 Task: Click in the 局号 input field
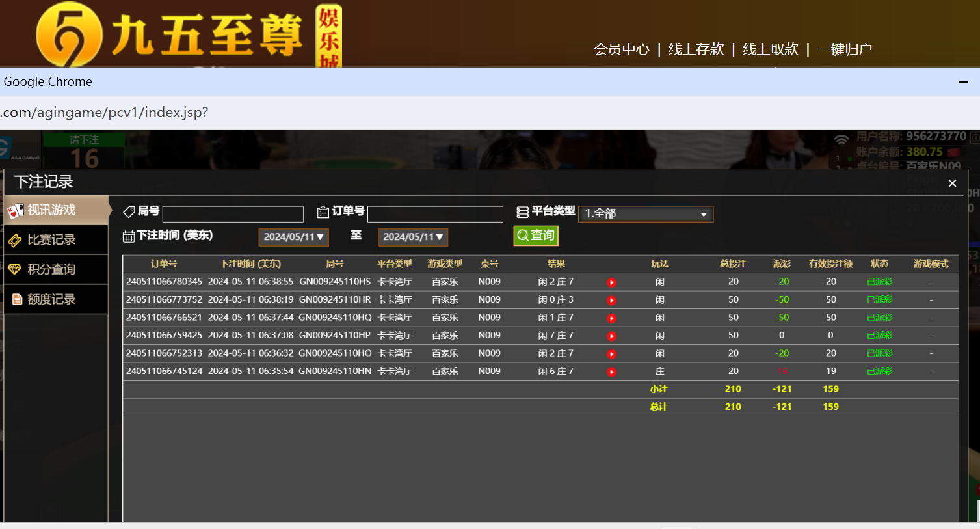coord(233,214)
